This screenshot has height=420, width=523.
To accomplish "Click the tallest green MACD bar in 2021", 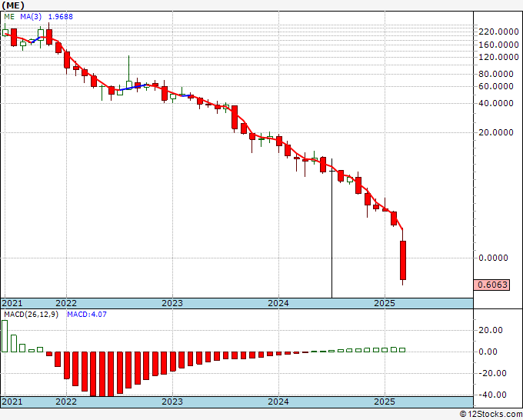I will pos(5,336).
